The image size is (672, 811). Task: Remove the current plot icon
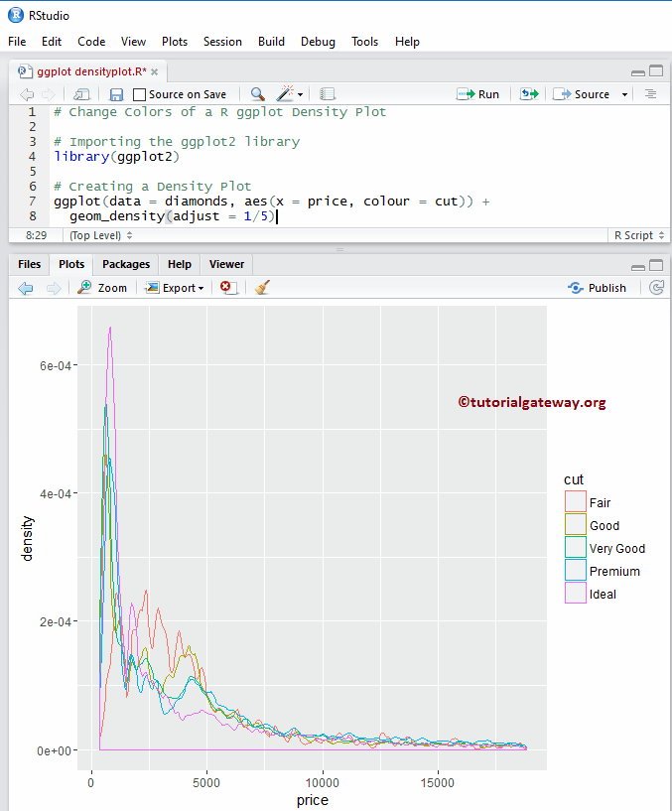point(228,288)
